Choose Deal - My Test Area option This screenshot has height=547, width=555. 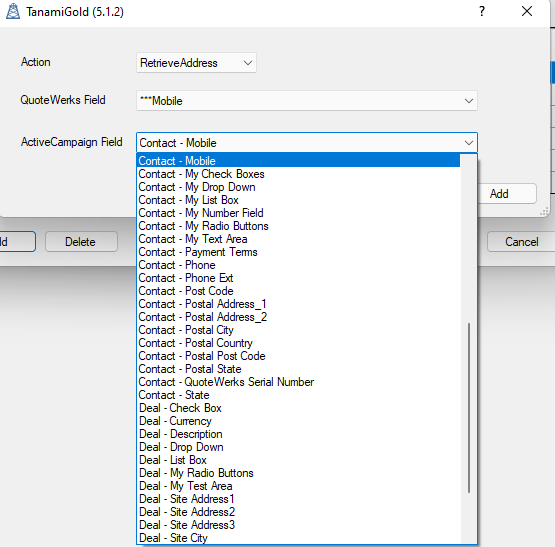click(299, 486)
